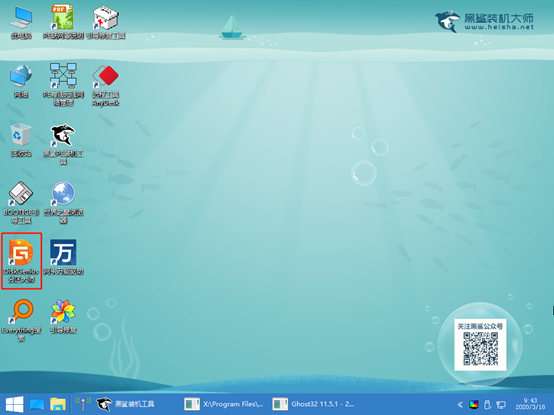The image size is (554, 415).
Task: Open the DiskGenius partition tool icon
Action: (21, 261)
